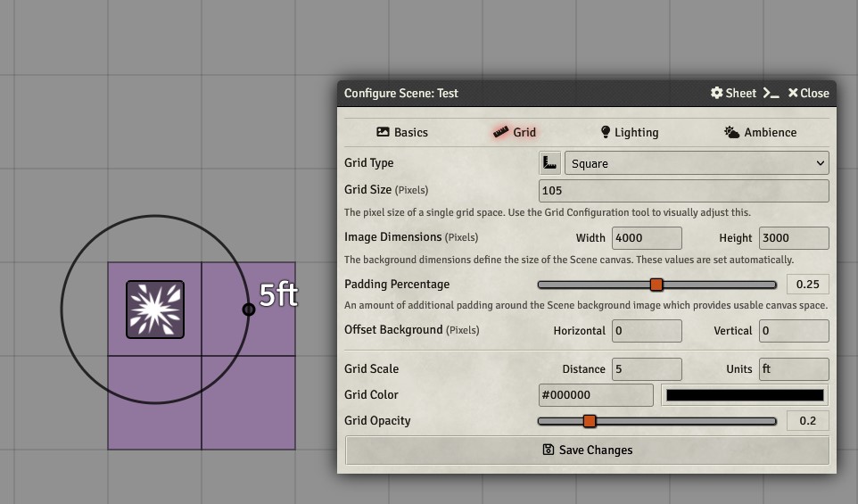Click the Padding Percentage value 0.25
Viewport: 858px width, 504px height.
pyautogui.click(x=808, y=284)
